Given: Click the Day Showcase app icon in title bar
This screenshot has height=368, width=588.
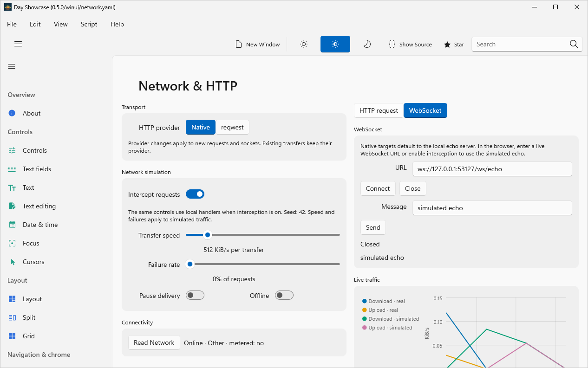Looking at the screenshot, I should click(x=8, y=7).
